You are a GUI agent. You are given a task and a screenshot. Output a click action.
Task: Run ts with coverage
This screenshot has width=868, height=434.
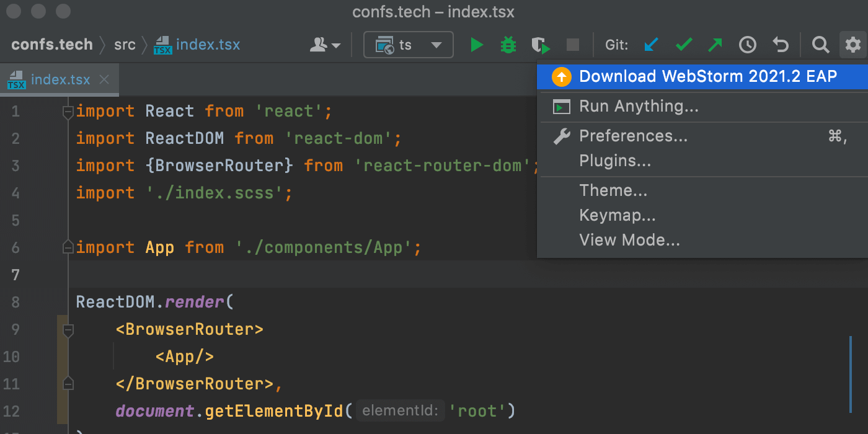[539, 44]
